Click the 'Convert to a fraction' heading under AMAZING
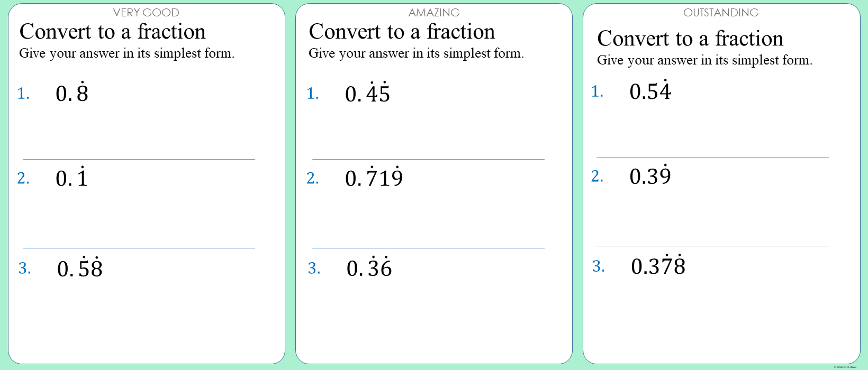The image size is (868, 370). pos(402,32)
